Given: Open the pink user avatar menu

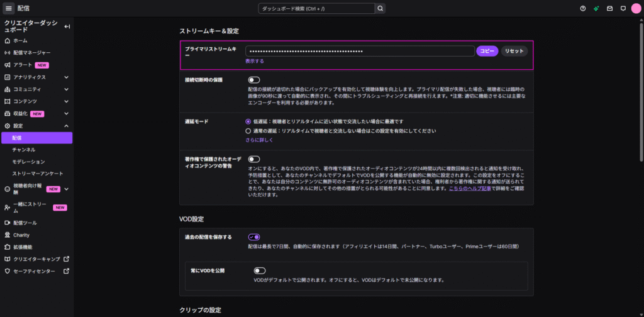Looking at the screenshot, I should tap(636, 8).
